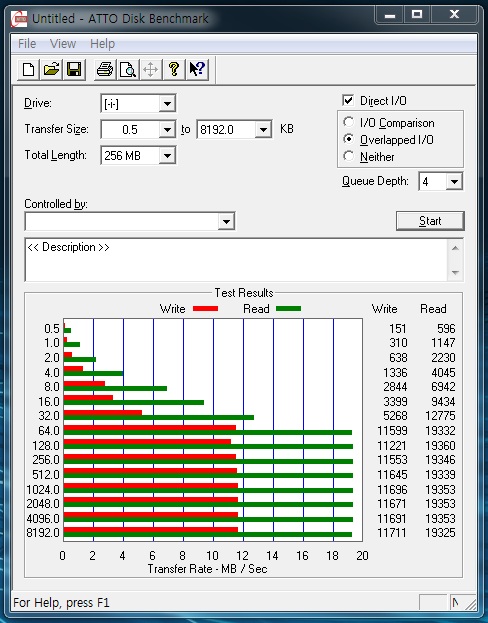This screenshot has height=623, width=488.
Task: Open the Queue Depth dropdown
Action: [x=454, y=182]
